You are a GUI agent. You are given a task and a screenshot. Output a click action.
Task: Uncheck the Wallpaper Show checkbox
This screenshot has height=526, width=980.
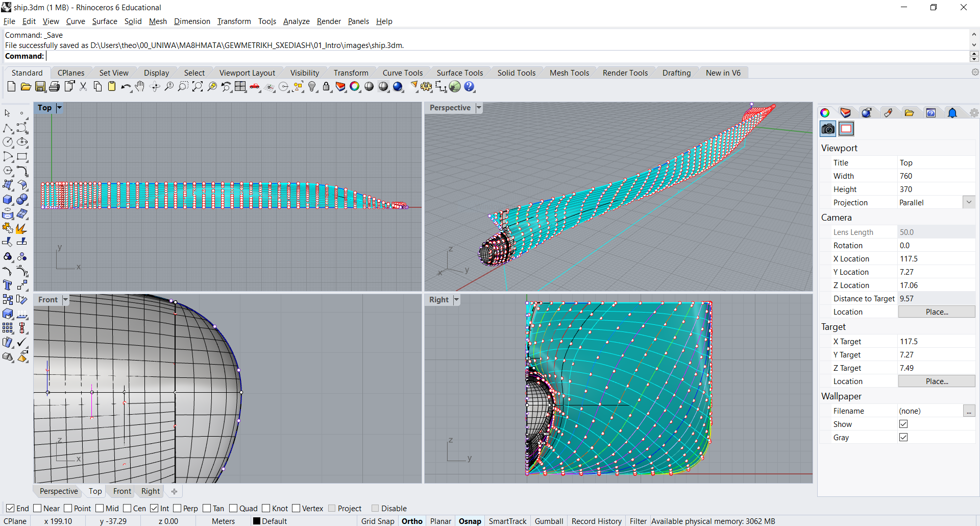coord(903,424)
